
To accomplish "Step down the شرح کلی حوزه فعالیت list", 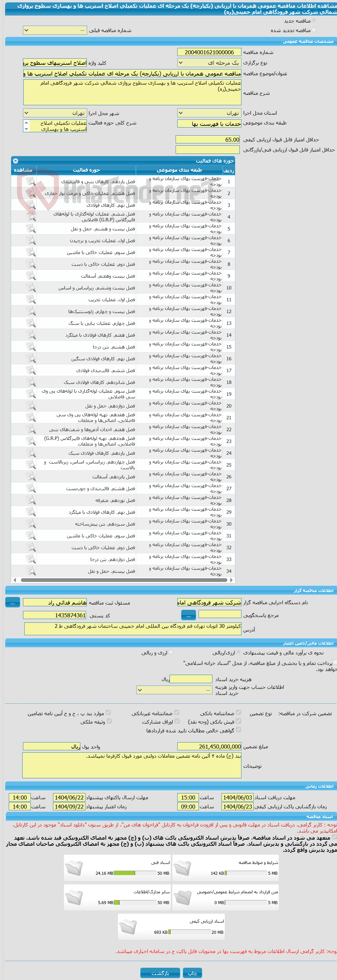I will click(26, 129).
